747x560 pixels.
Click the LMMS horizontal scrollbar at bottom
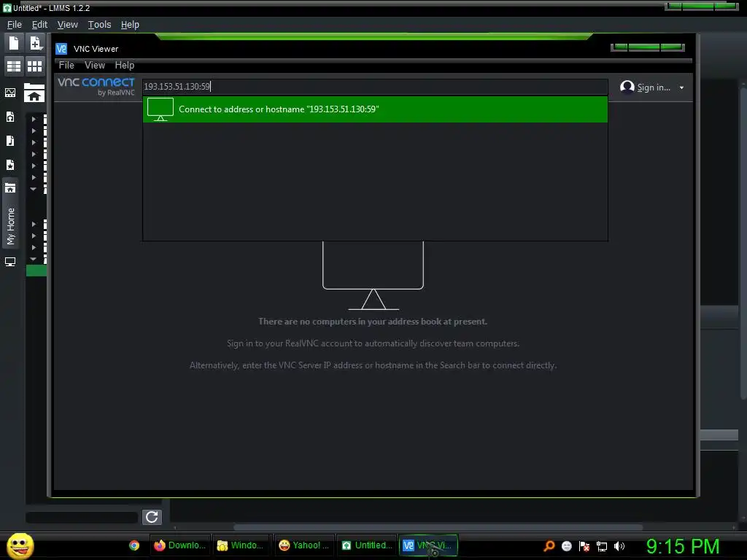tap(438, 527)
